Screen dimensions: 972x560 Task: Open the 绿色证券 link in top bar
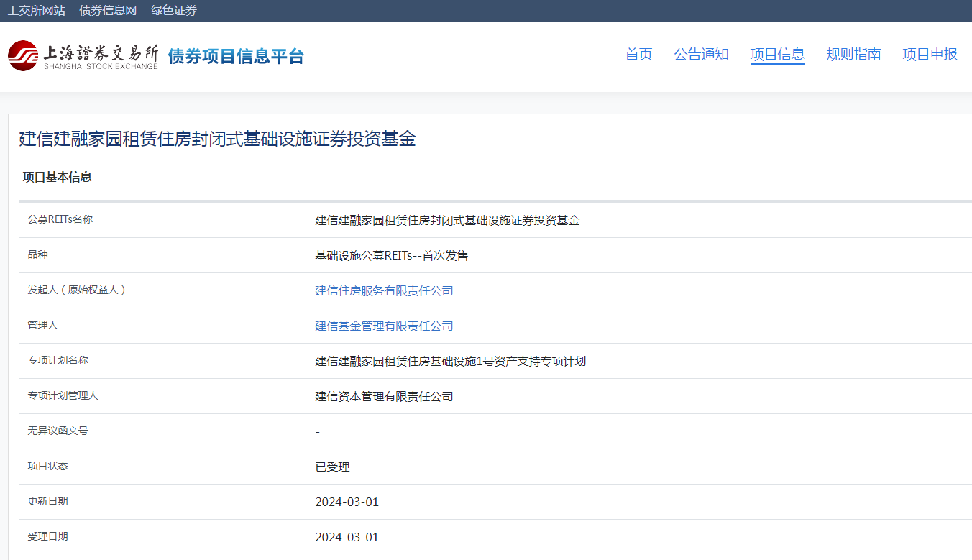(x=174, y=11)
